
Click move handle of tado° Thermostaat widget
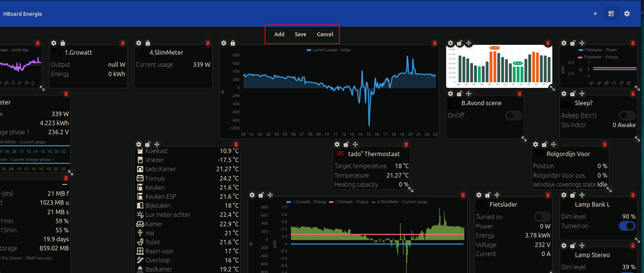coord(355,144)
